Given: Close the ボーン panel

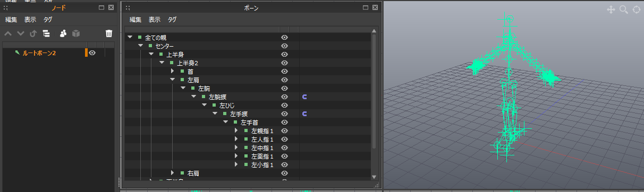Looking at the screenshot, I should tap(375, 8).
